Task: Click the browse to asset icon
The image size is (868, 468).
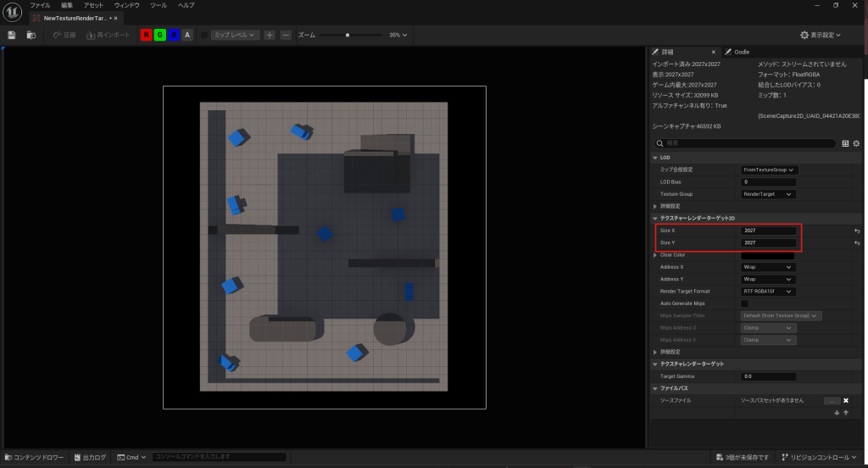Action: [x=31, y=35]
